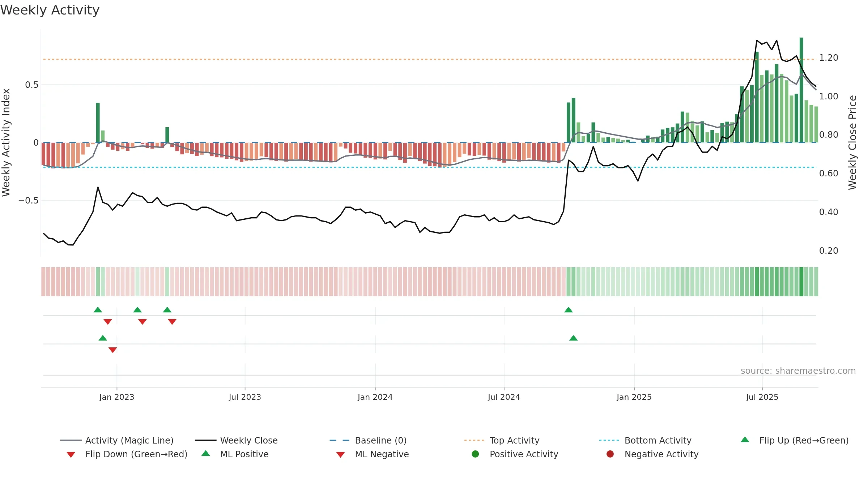The width and height of the screenshot is (868, 488).
Task: Click the orange dotted Top Activity legend sample
Action: 475,440
